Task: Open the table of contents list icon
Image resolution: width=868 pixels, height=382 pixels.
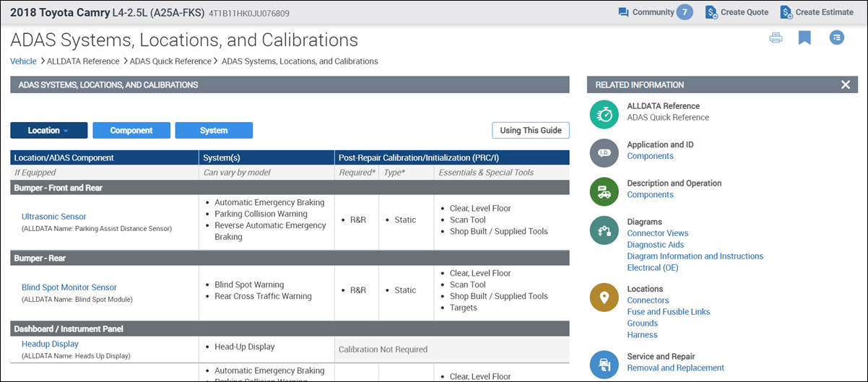Action: click(837, 38)
